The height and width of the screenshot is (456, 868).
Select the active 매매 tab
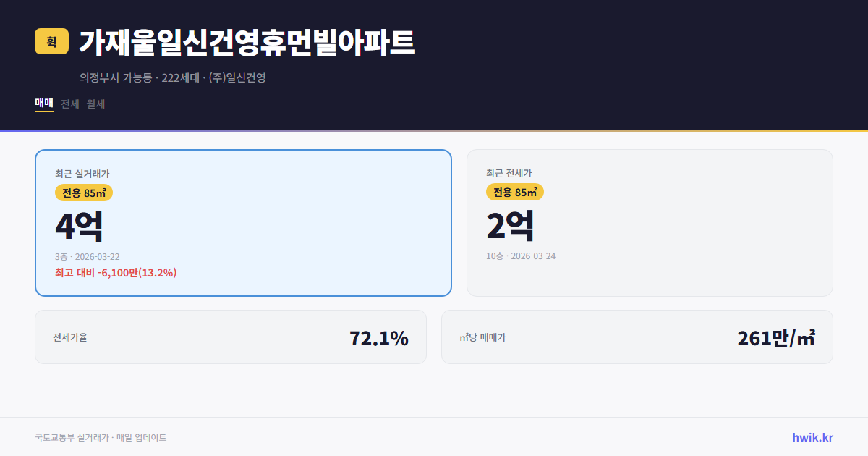tap(43, 104)
